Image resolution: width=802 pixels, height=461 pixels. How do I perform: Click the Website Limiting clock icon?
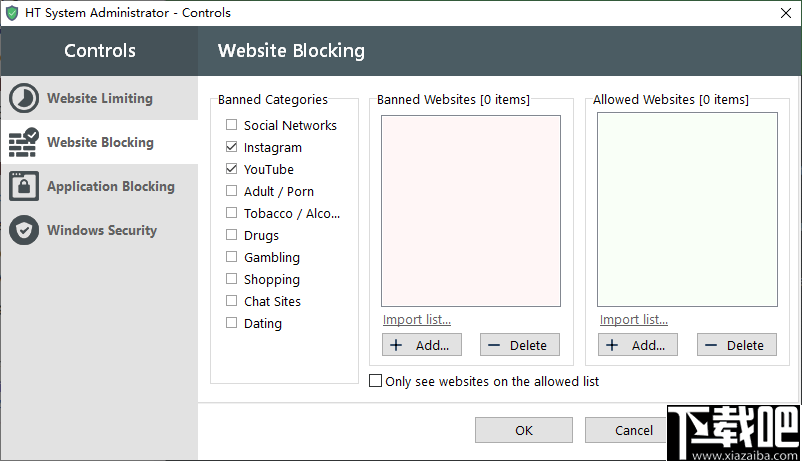pyautogui.click(x=24, y=98)
